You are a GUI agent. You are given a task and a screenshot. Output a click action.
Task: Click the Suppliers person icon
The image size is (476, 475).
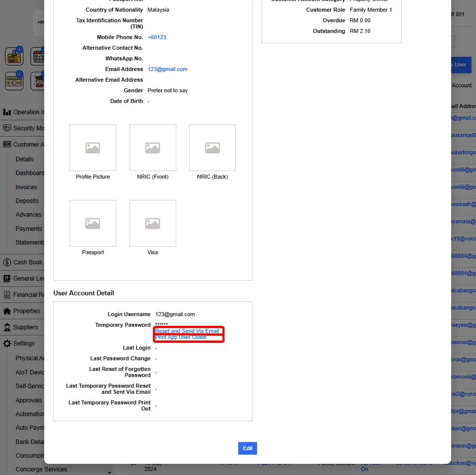pos(7,327)
